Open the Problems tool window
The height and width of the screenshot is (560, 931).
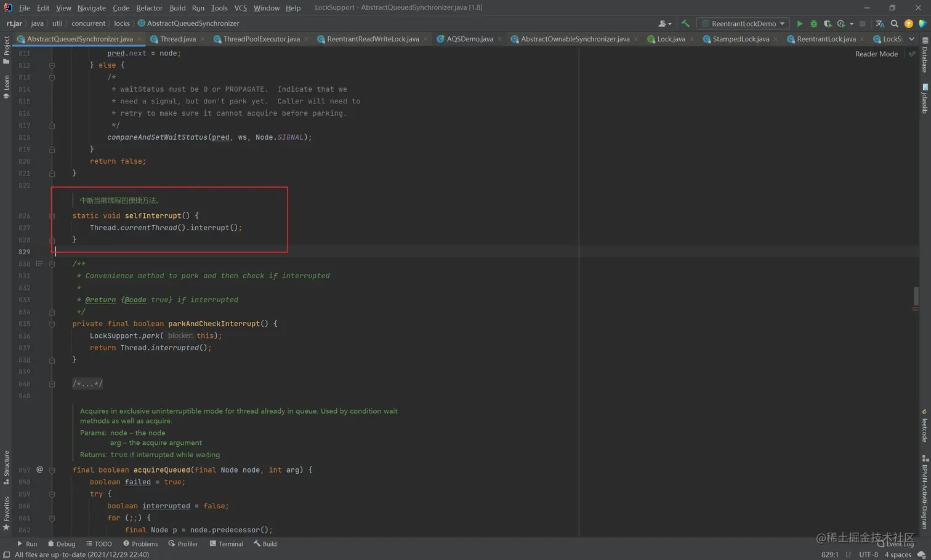[x=140, y=544]
